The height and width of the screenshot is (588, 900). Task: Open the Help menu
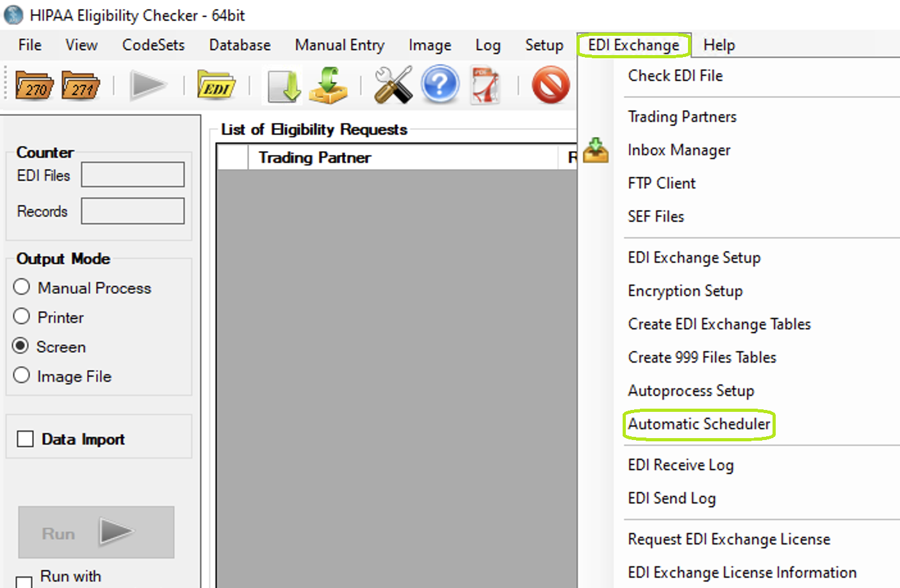coord(719,45)
